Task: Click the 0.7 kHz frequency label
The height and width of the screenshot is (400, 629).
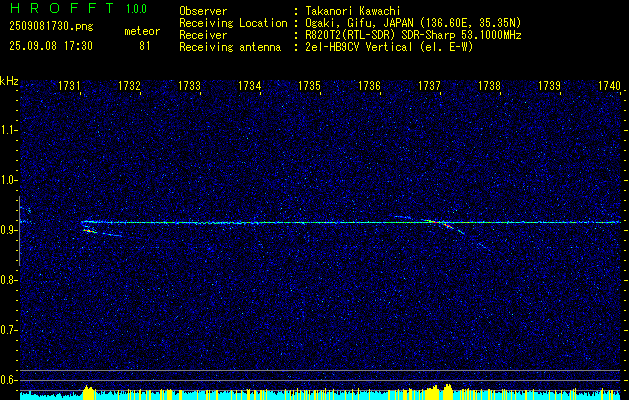Action: coord(9,330)
